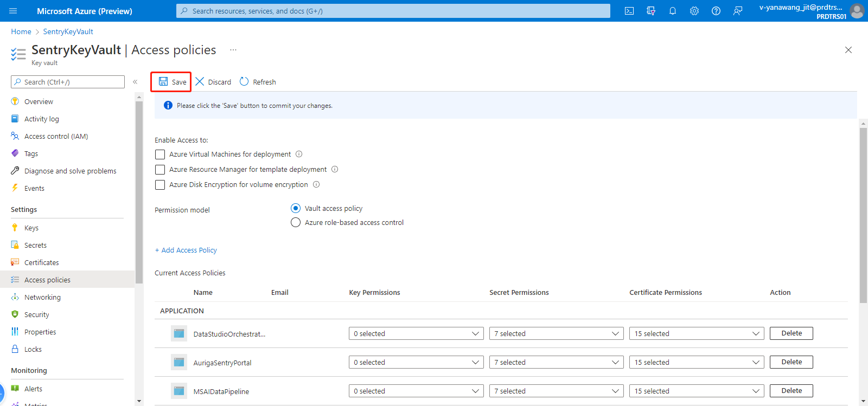Click the sidebar Search (Ctrl+/) field
Image resolution: width=868 pixels, height=406 pixels.
68,82
